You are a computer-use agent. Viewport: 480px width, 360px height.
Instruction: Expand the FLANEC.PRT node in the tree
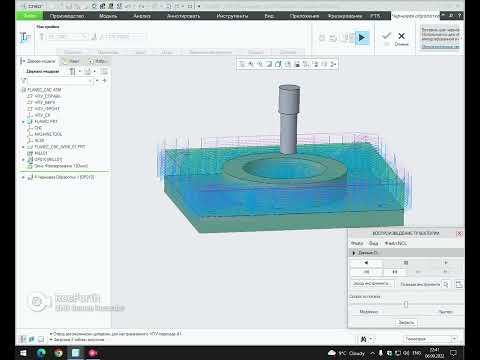pos(23,122)
